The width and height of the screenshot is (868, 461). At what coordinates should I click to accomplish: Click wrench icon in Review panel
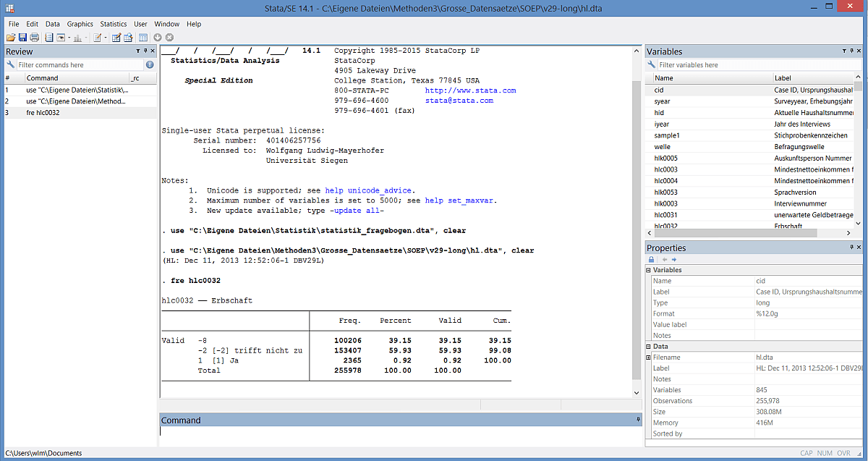(x=10, y=64)
